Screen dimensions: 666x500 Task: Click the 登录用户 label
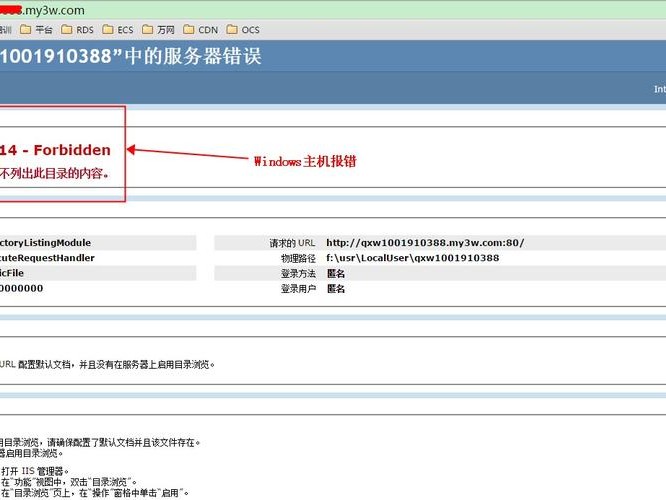[298, 289]
